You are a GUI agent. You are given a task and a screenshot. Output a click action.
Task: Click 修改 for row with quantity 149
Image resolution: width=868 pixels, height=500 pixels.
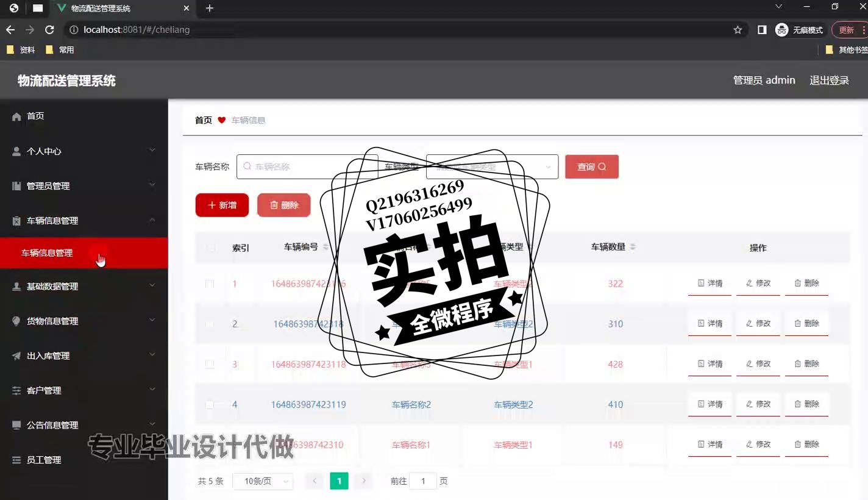[758, 445]
